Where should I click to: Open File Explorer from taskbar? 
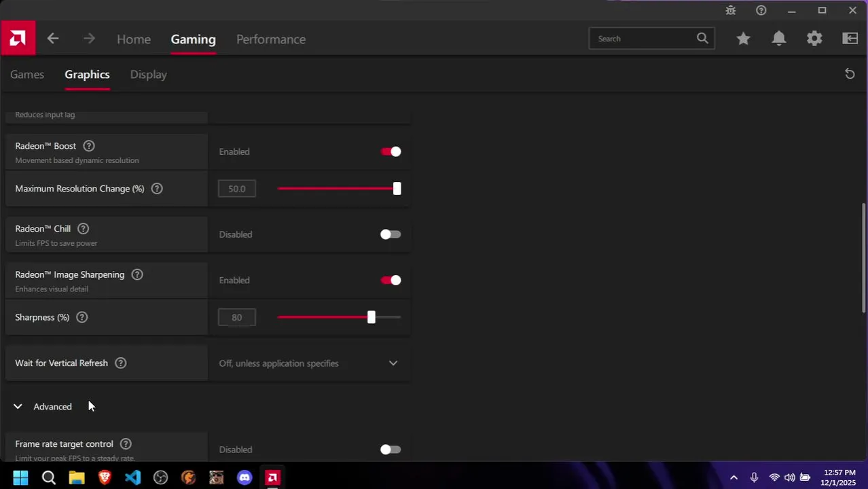[x=77, y=477]
